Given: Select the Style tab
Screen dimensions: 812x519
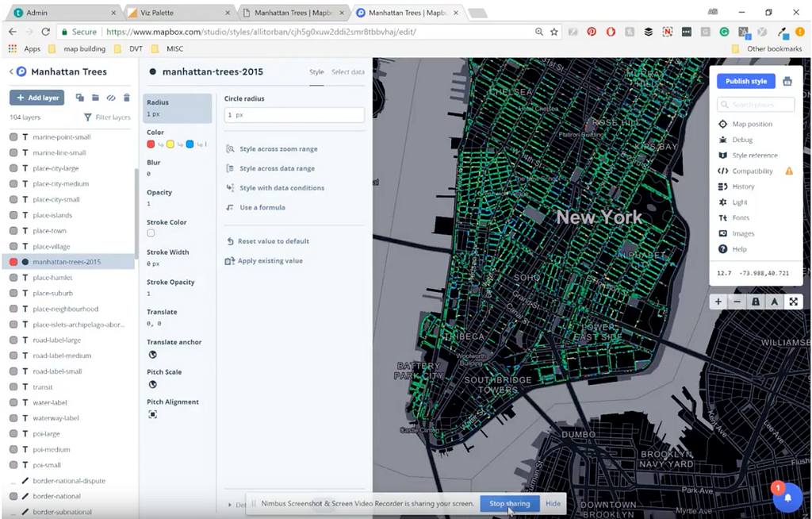Looking at the screenshot, I should point(316,72).
